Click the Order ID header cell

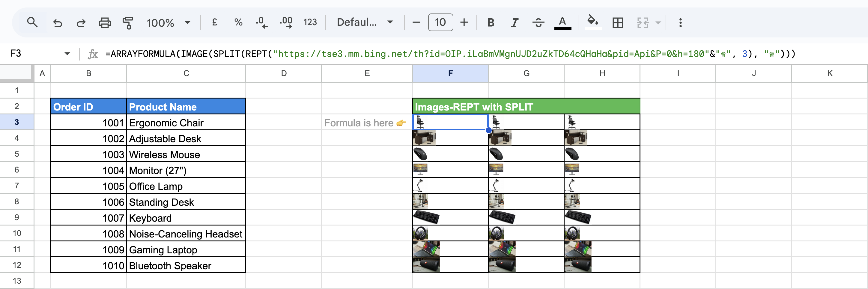coord(89,107)
